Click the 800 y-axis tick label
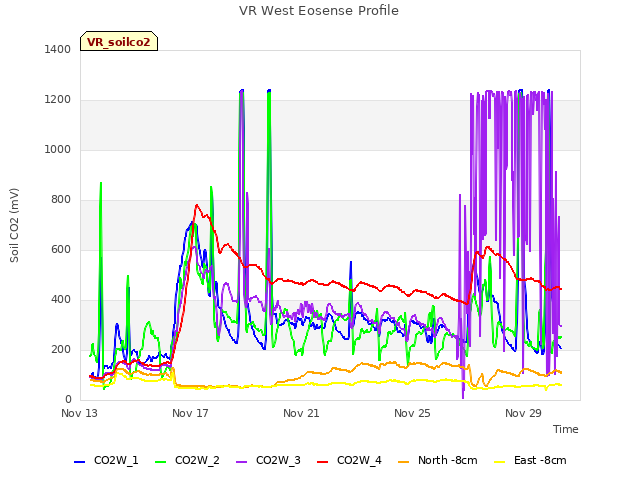 [61, 200]
